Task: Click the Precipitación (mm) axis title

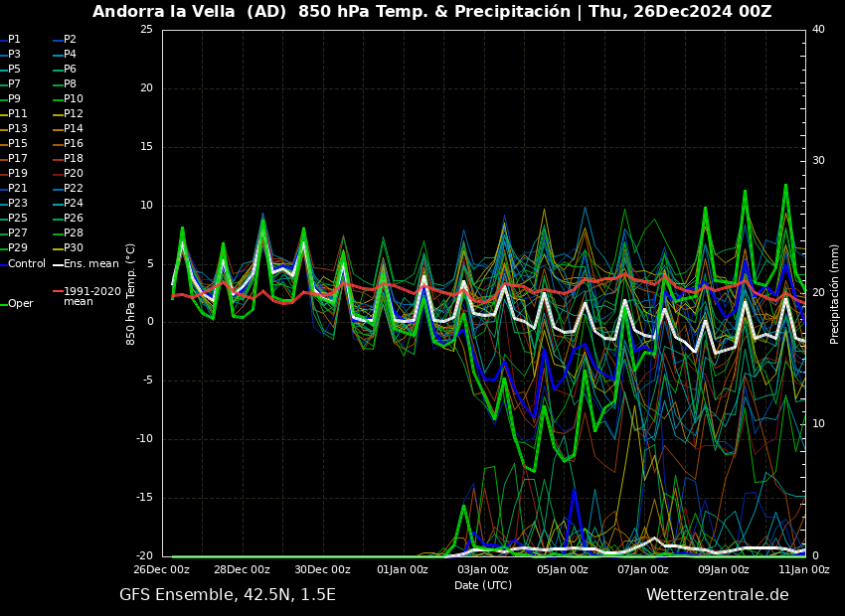Action: click(x=834, y=293)
